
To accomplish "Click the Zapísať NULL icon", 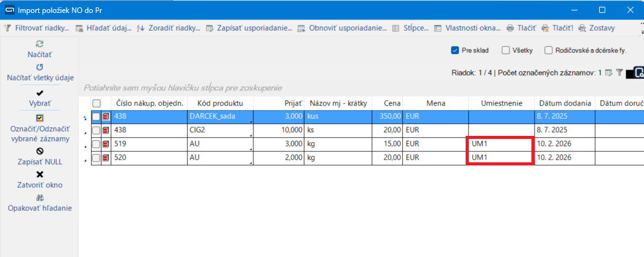I will coord(39,151).
